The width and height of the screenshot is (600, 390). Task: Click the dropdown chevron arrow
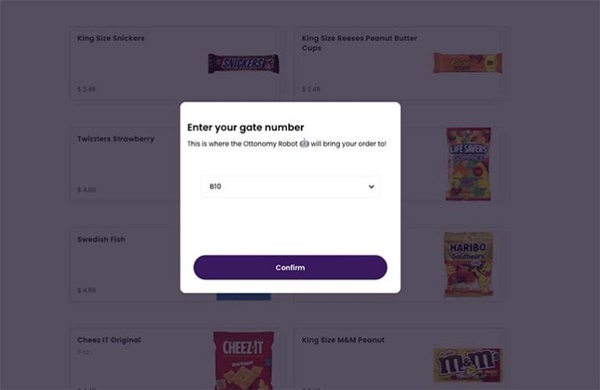(x=371, y=187)
